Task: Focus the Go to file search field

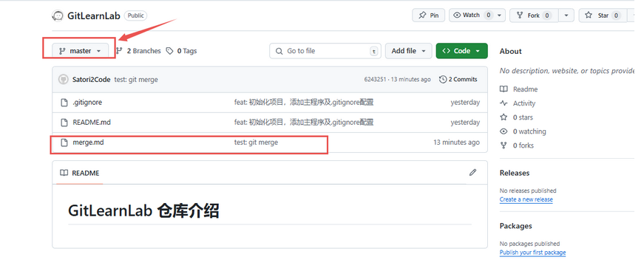Action: click(x=325, y=51)
